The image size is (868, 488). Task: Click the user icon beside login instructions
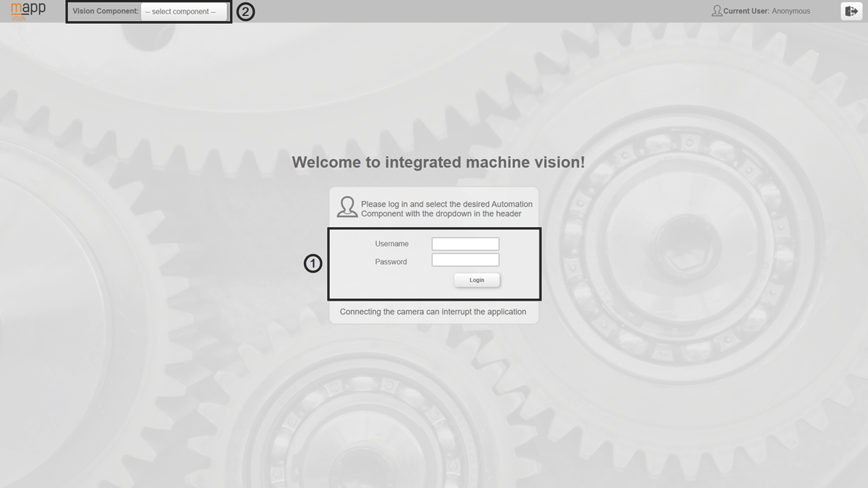pos(347,207)
